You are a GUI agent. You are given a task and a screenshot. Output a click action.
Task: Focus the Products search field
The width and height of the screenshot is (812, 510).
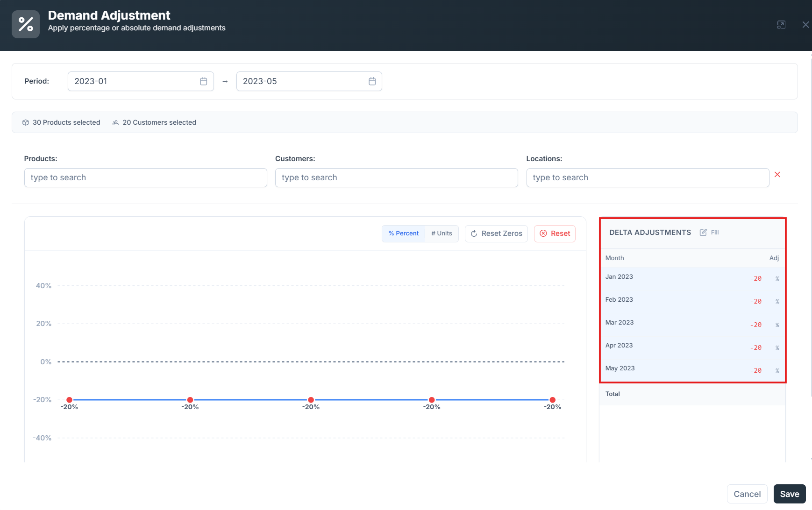(146, 177)
